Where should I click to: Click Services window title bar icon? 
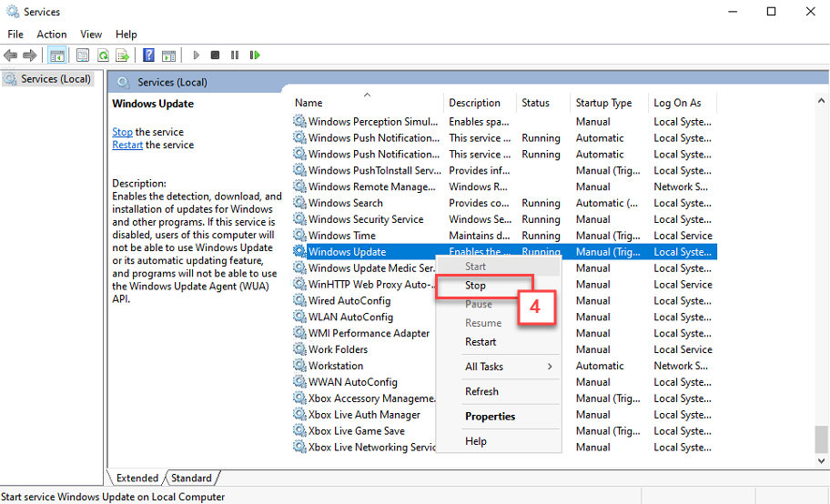point(13,11)
